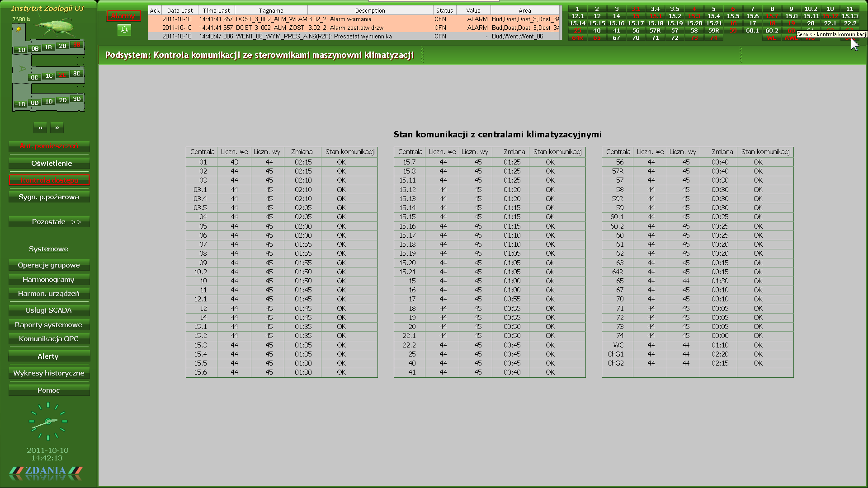Click the yellow sun light sensor icon
868x488 pixels.
(x=19, y=29)
